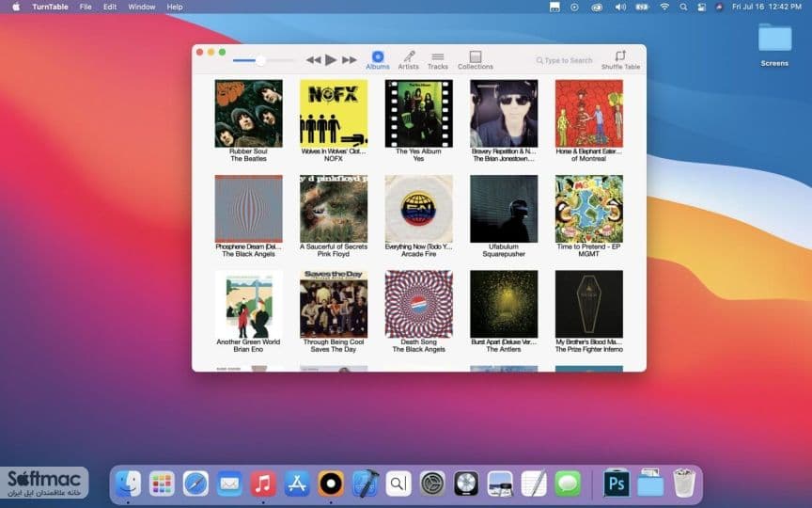Select the Phosphene Dream album cover

[x=248, y=209]
